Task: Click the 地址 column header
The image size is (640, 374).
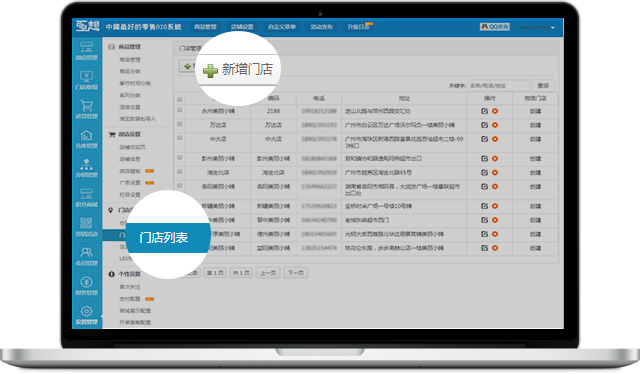Action: coord(404,98)
